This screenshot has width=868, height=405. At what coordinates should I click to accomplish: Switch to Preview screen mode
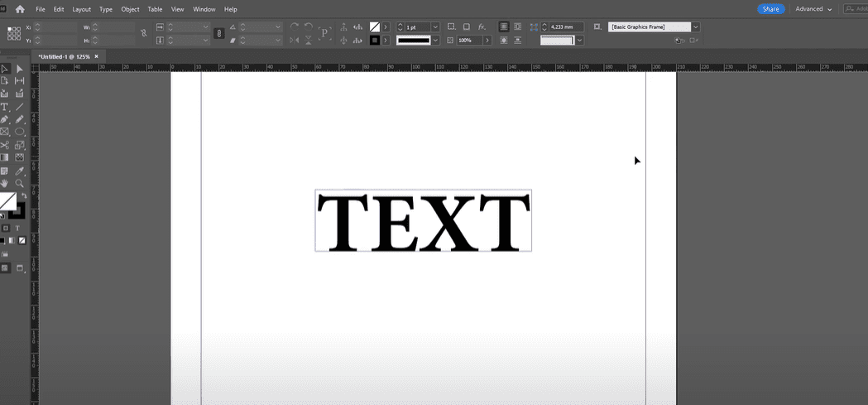tap(20, 268)
